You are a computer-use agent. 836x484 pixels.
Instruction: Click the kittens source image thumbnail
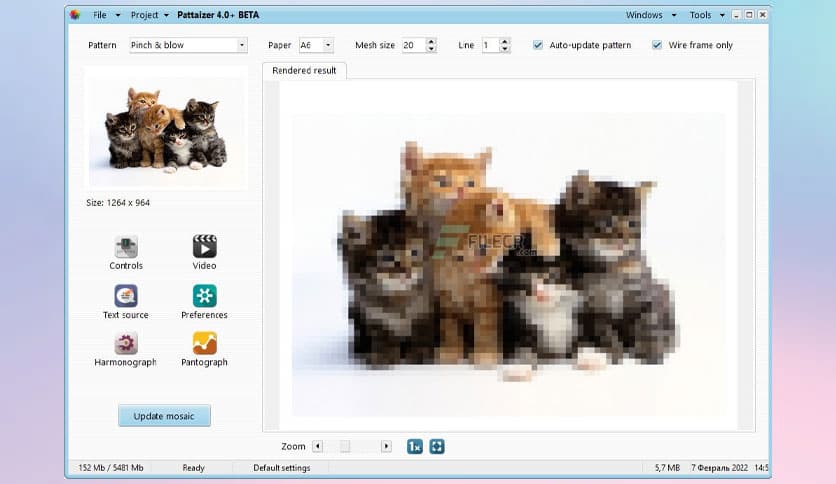pyautogui.click(x=166, y=129)
